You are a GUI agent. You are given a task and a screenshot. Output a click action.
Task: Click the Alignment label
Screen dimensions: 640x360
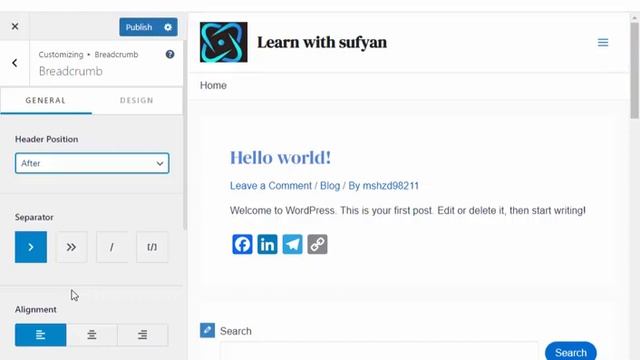36,309
